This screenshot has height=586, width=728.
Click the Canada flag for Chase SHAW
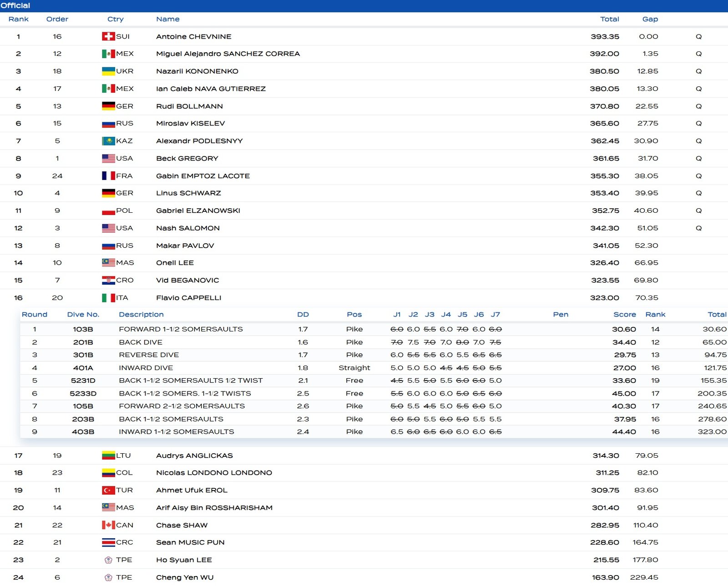[x=108, y=525]
